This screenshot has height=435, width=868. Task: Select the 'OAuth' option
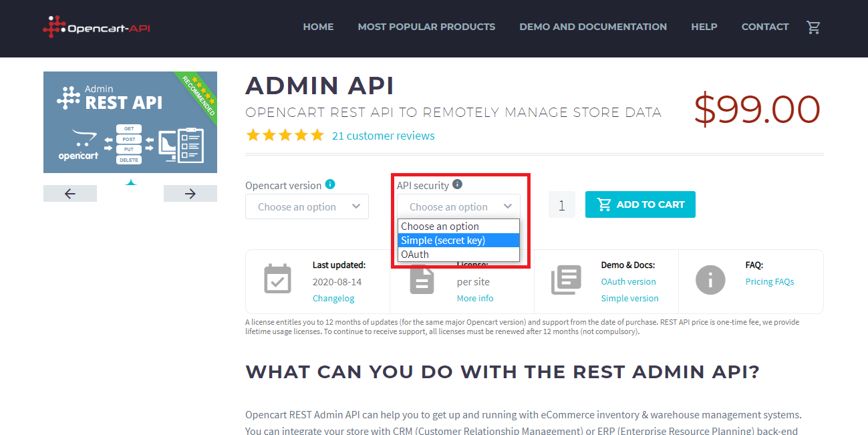[x=458, y=255]
